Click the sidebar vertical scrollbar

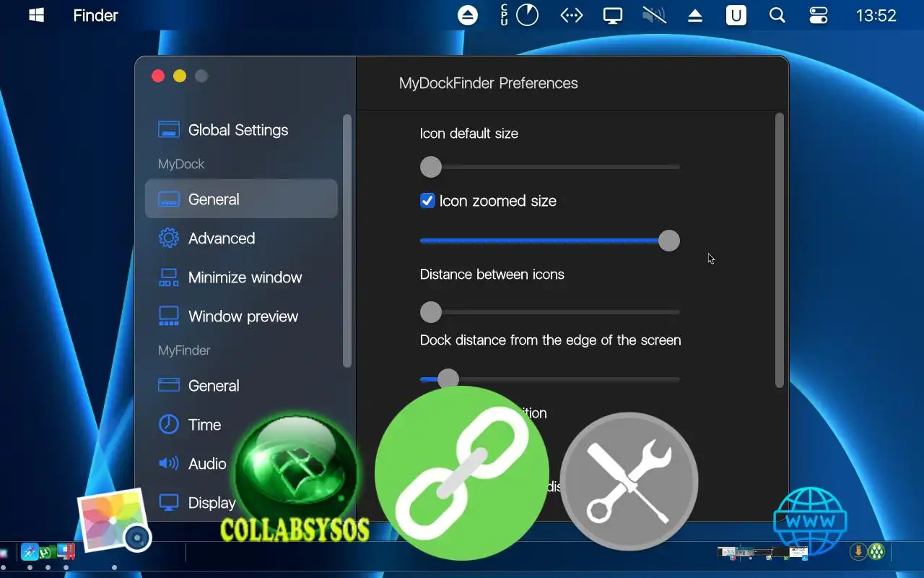[x=347, y=241]
